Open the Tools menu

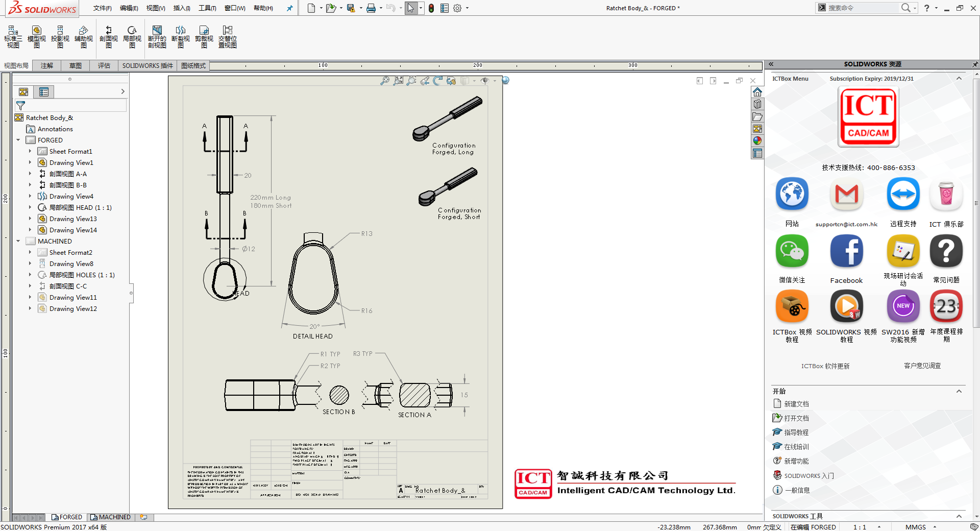pos(207,8)
